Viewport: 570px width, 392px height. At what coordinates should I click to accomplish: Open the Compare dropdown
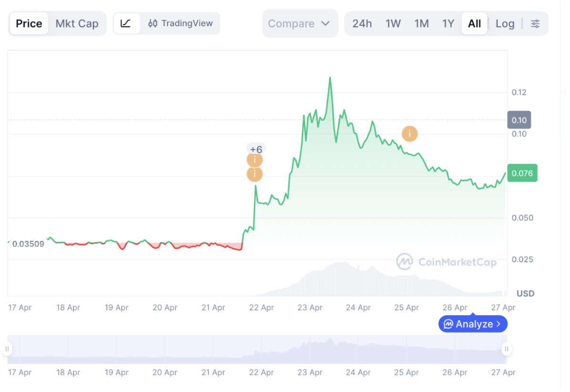coord(299,24)
